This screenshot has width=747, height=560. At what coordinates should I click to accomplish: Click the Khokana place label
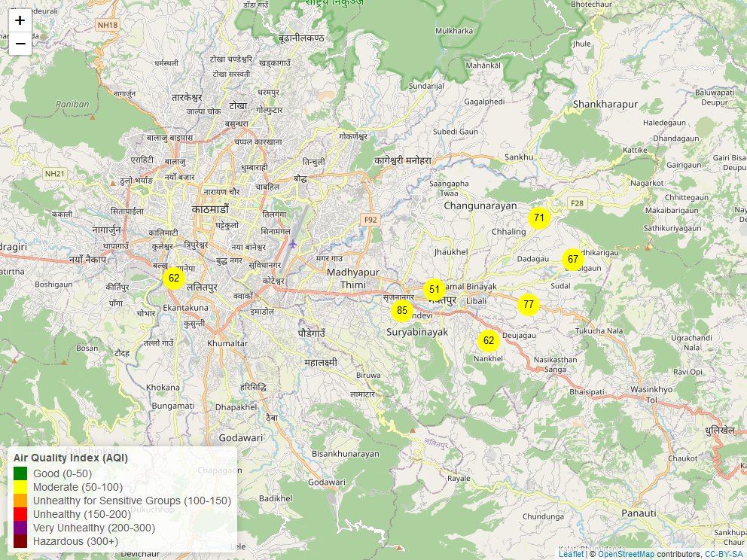coord(163,387)
